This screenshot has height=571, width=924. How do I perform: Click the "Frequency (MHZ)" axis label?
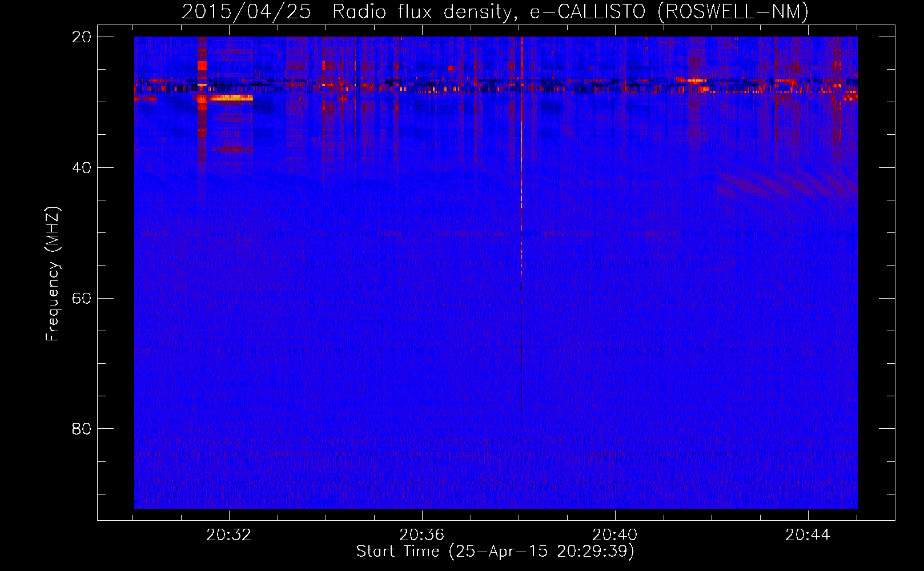(x=53, y=274)
